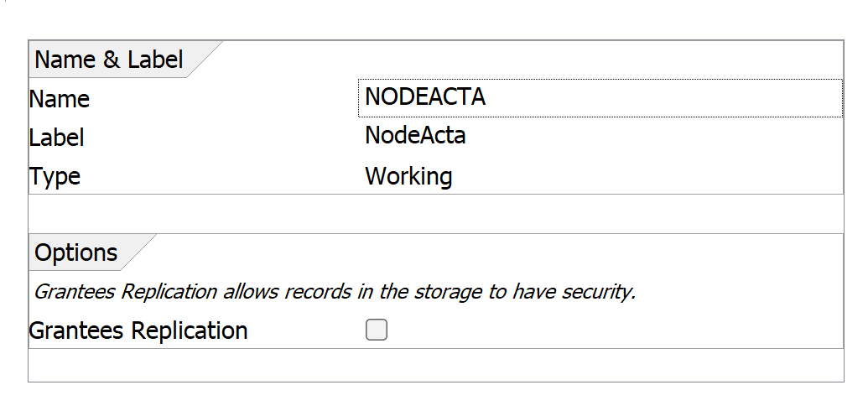Click the Label field label
The height and width of the screenshot is (411, 868).
pos(57,138)
